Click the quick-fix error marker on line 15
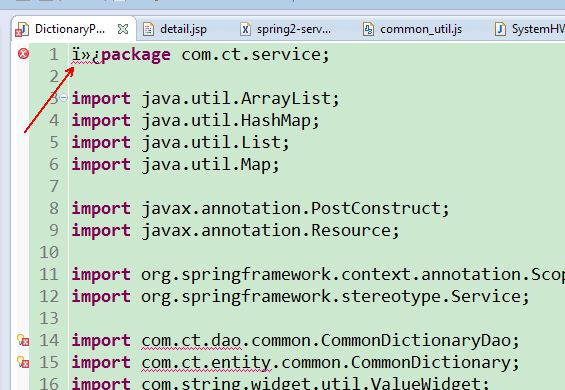Image resolution: width=565 pixels, height=390 pixels. point(23,362)
